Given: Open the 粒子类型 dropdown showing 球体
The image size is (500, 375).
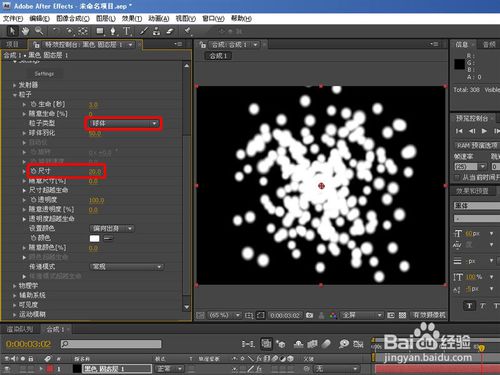Looking at the screenshot, I should coord(123,123).
